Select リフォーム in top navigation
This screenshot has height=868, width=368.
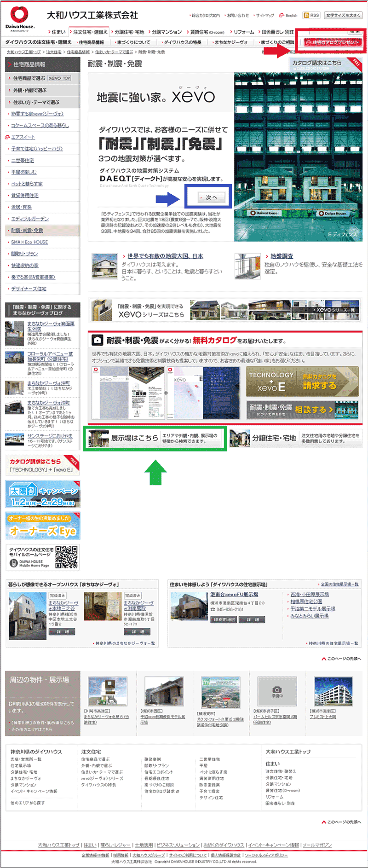pos(242,32)
